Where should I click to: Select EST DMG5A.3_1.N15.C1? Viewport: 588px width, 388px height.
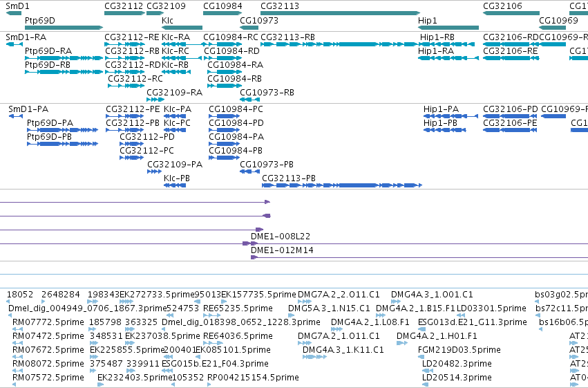pos(329,308)
